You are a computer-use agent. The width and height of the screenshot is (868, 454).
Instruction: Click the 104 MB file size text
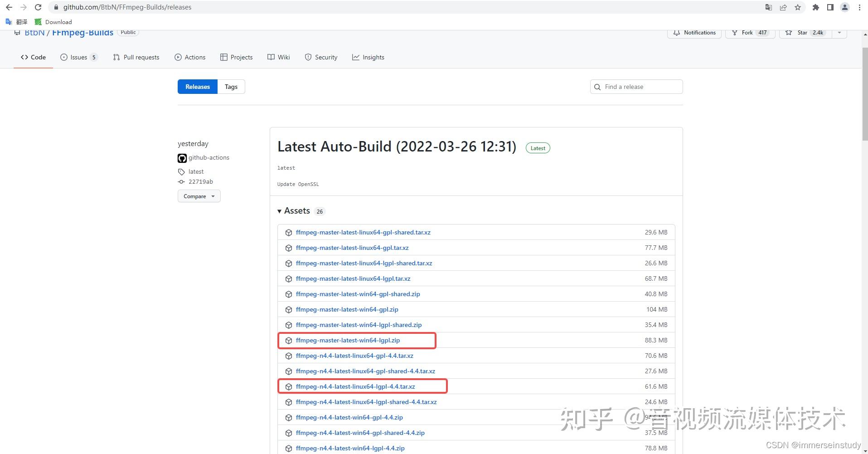657,309
